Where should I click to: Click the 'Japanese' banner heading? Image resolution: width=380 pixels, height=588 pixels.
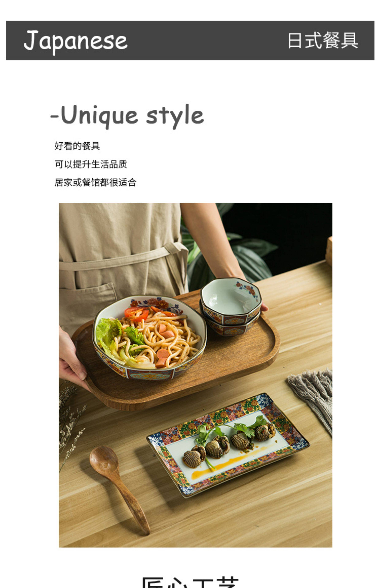click(x=76, y=41)
